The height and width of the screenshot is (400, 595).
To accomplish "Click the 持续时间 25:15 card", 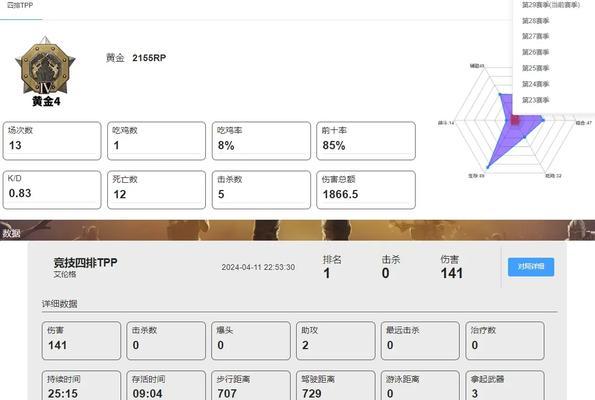I will coord(81,386).
